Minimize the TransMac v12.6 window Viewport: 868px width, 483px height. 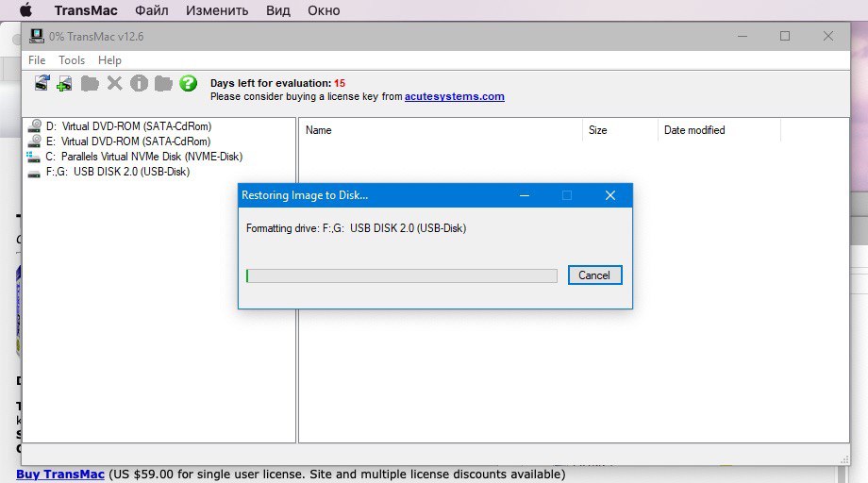coord(743,37)
